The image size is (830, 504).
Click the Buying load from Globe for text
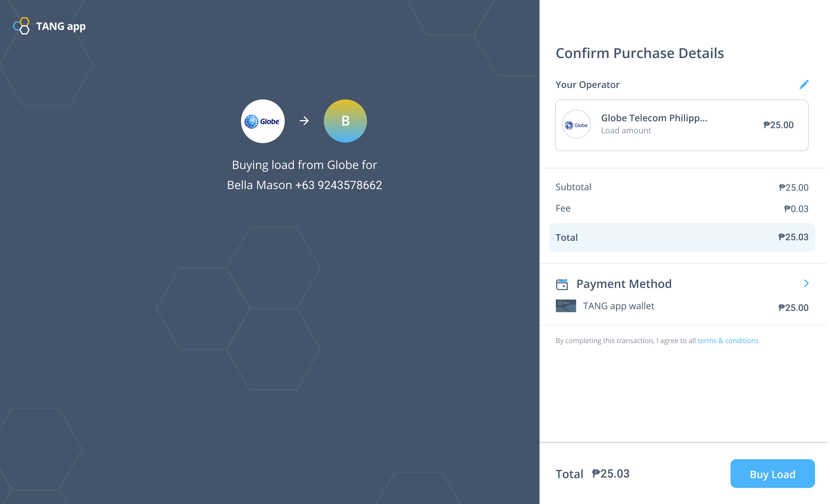304,165
